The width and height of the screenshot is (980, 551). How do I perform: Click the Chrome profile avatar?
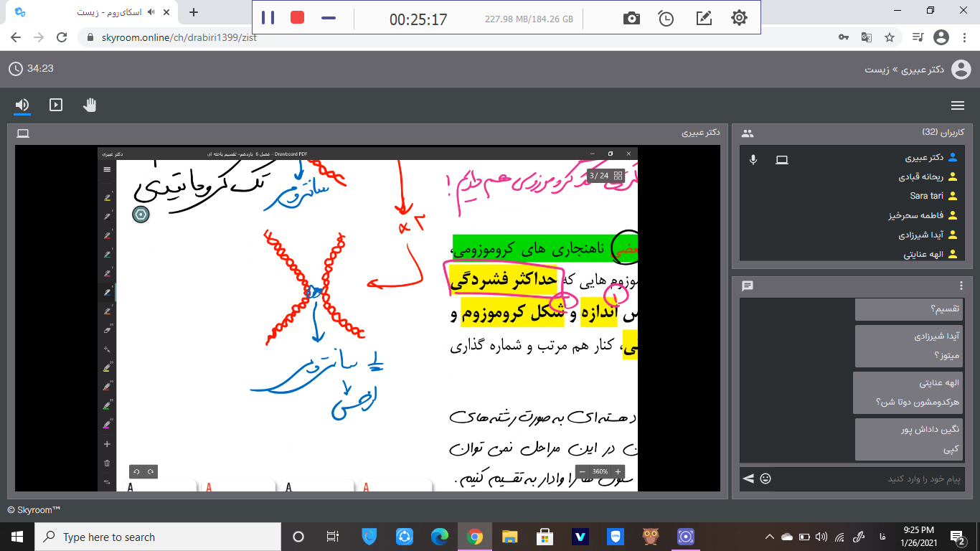click(x=941, y=37)
